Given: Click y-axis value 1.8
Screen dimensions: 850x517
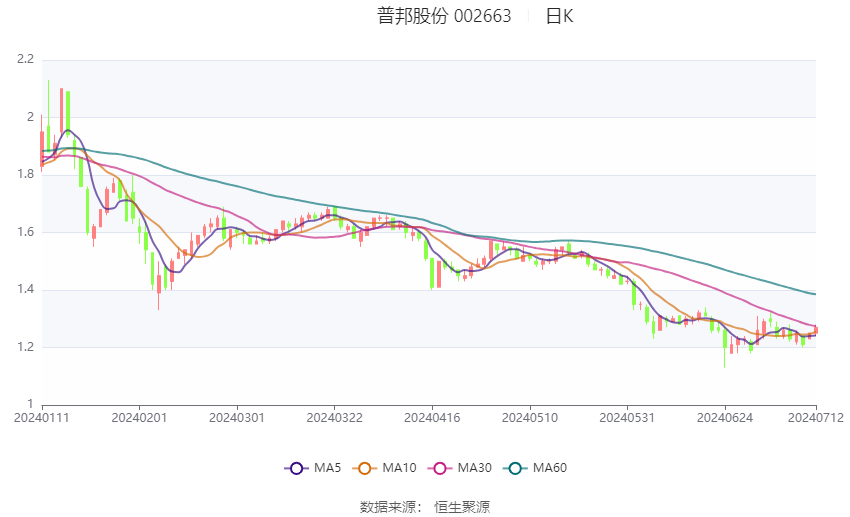Looking at the screenshot, I should coord(25,175).
